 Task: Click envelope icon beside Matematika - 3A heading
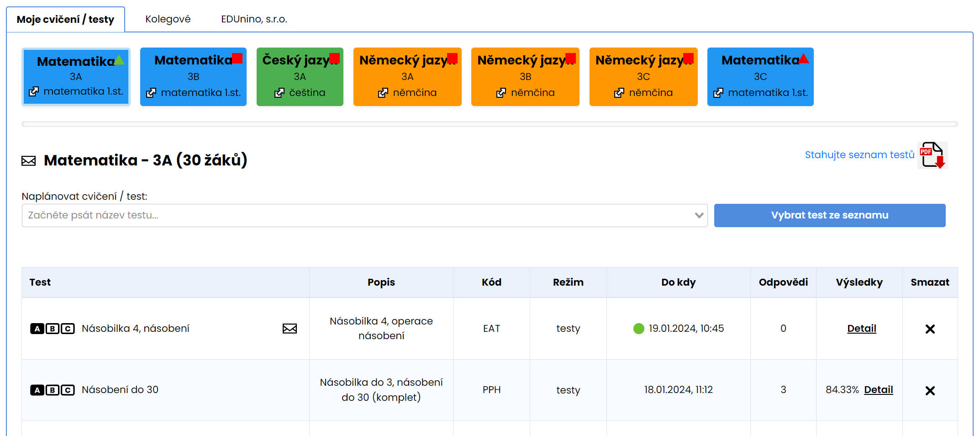click(29, 161)
